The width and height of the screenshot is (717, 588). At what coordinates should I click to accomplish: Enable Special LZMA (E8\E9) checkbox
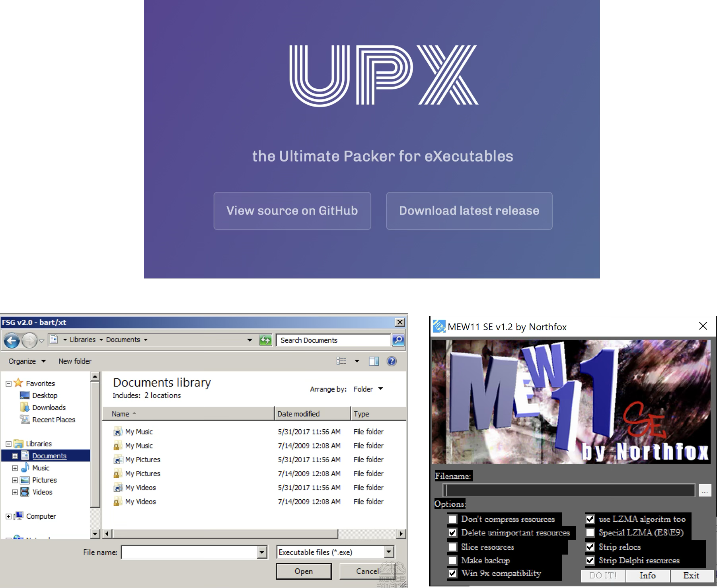590,533
